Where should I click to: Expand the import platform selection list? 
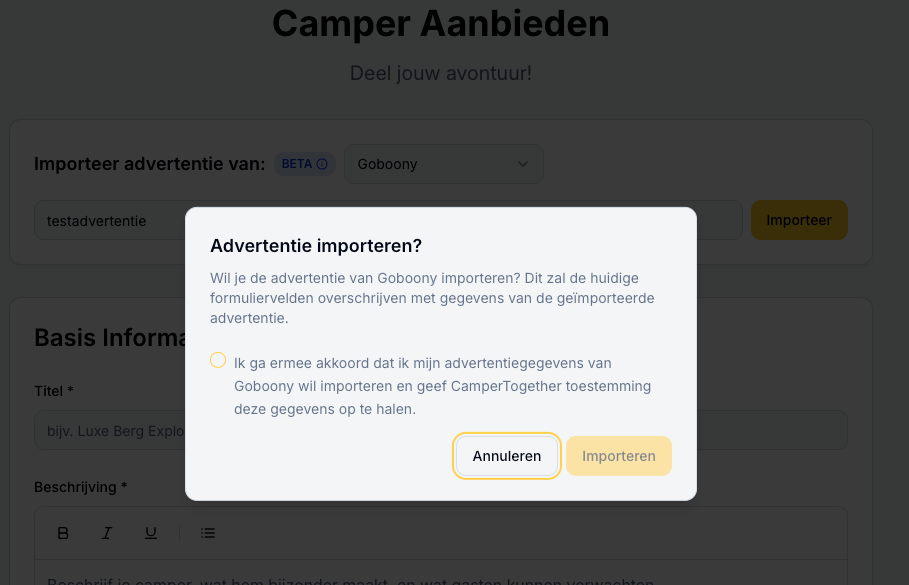pos(443,163)
